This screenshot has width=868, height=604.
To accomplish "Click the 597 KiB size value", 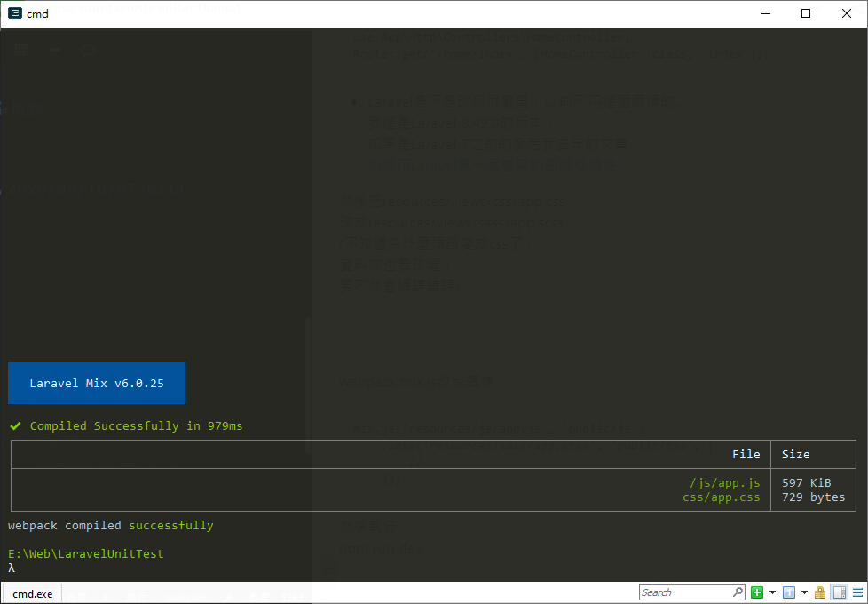I will (x=806, y=482).
